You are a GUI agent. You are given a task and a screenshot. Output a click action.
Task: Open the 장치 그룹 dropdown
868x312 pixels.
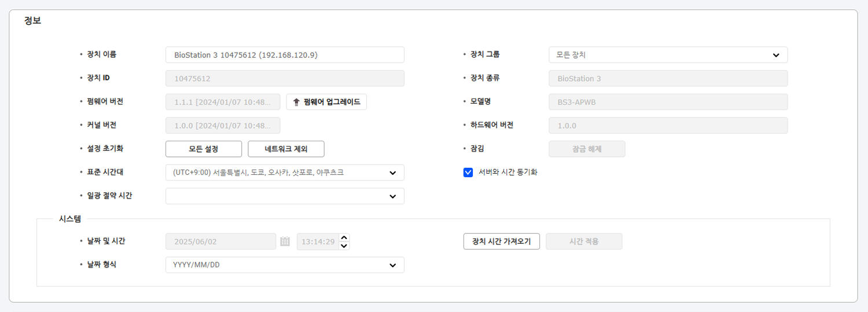coord(668,55)
